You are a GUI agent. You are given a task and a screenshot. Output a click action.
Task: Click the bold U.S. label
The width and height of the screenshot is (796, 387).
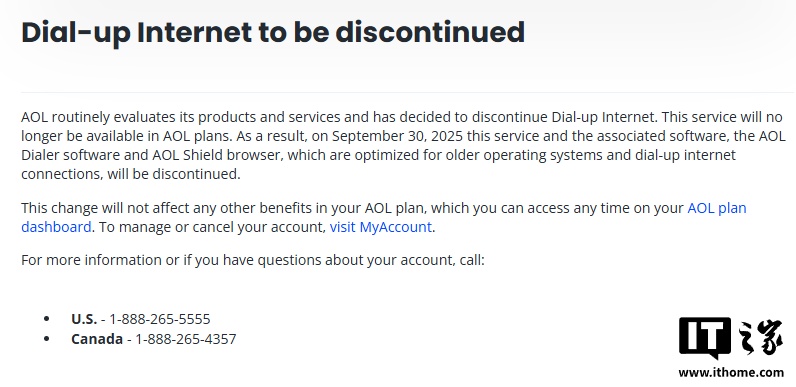(84, 319)
